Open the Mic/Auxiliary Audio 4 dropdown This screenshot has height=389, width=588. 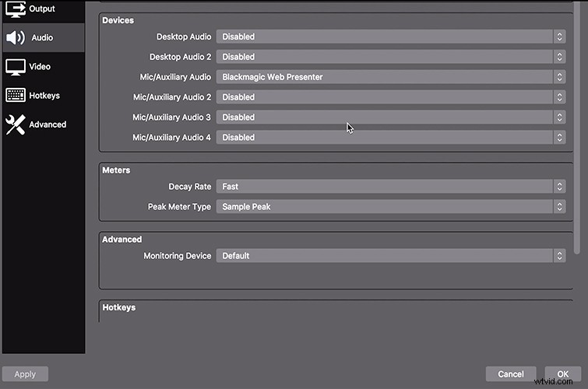coord(391,138)
